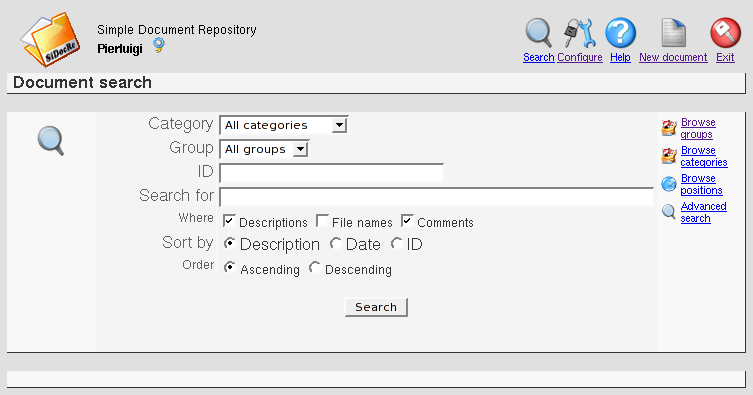The width and height of the screenshot is (753, 395).
Task: Uncheck the Descriptions checkbox
Action: tap(229, 221)
